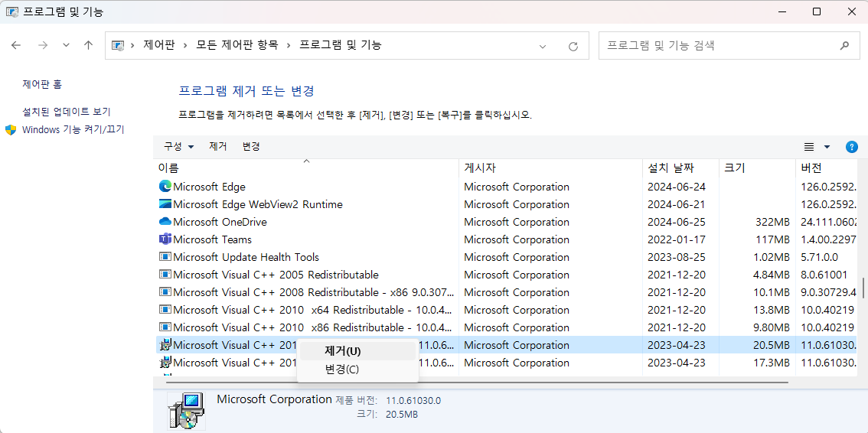Open the address bar history dropdown
This screenshot has height=433, width=868.
(x=543, y=46)
